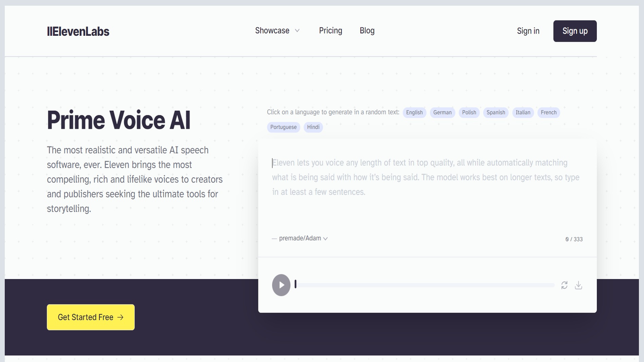644x362 pixels.
Task: Go to the Pricing page
Action: tap(330, 30)
